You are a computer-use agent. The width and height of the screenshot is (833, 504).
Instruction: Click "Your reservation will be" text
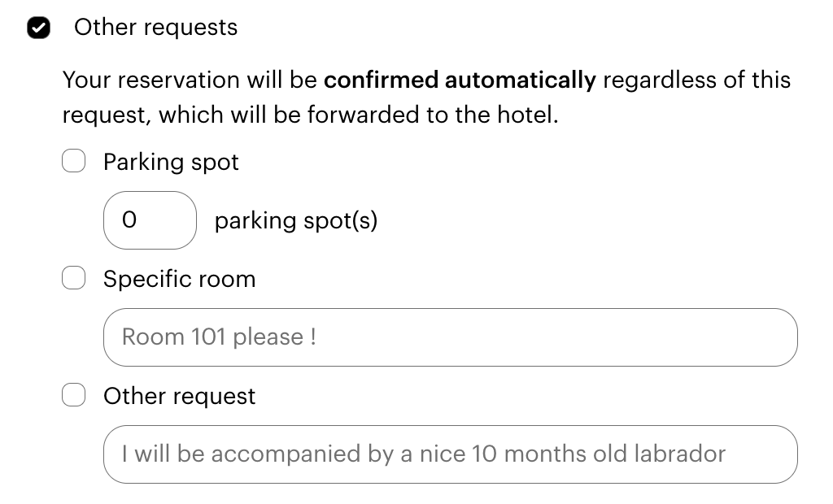click(x=190, y=80)
